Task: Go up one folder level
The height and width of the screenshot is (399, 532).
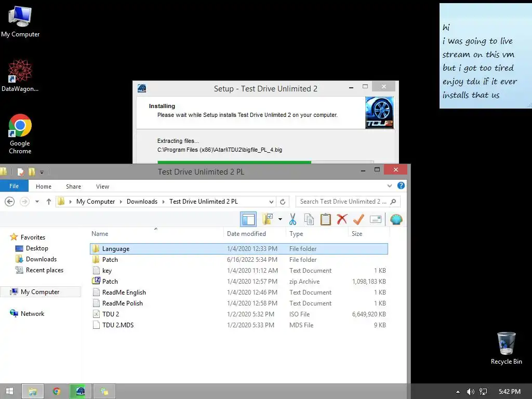Action: point(48,202)
